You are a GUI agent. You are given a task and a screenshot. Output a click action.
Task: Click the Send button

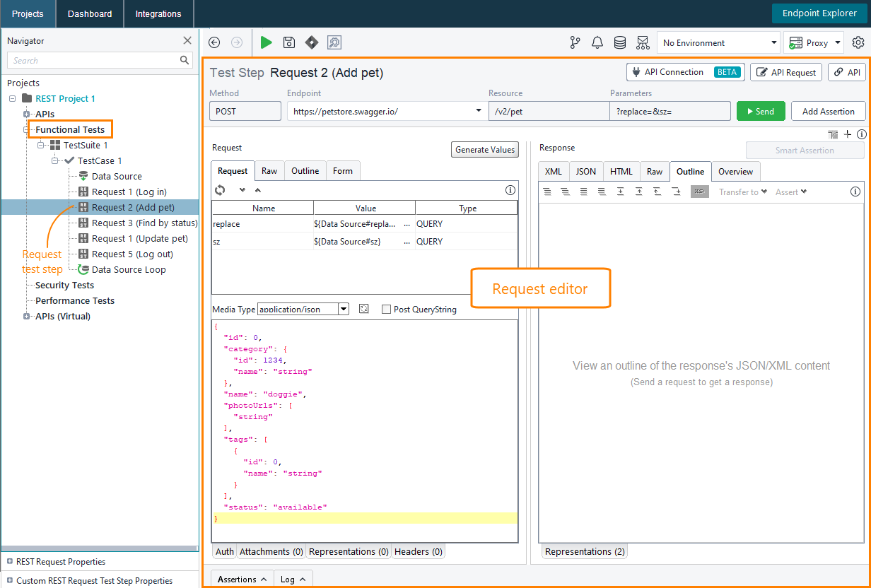pyautogui.click(x=761, y=111)
